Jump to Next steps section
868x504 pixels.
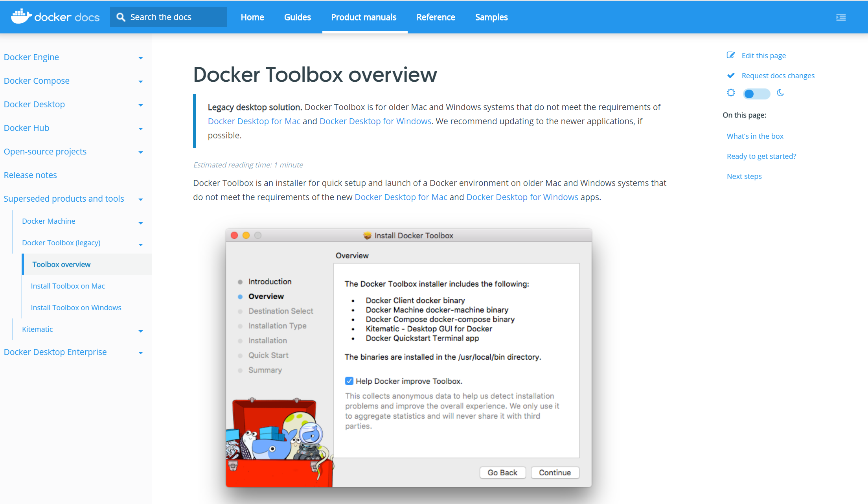pos(744,176)
